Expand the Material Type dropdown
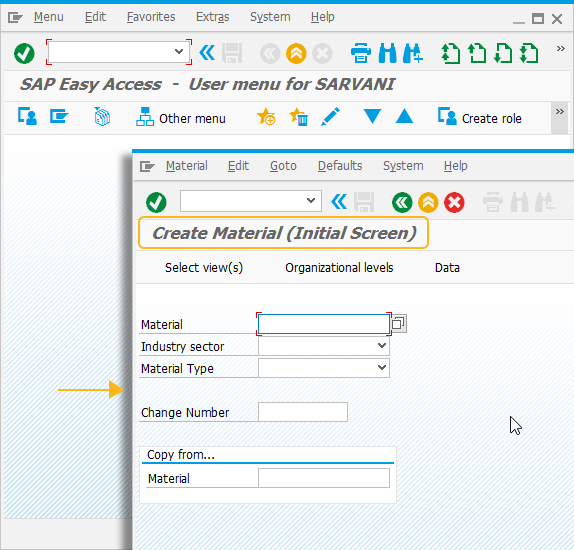Viewport: 574px width, 550px height. tap(382, 368)
